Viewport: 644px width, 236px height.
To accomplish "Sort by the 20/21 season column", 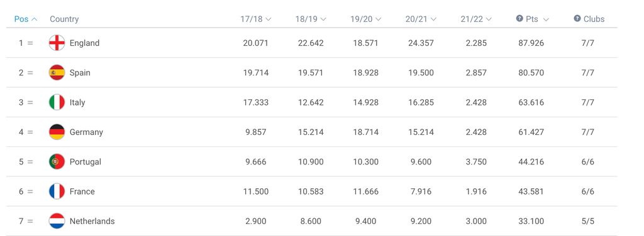I will click(x=421, y=19).
